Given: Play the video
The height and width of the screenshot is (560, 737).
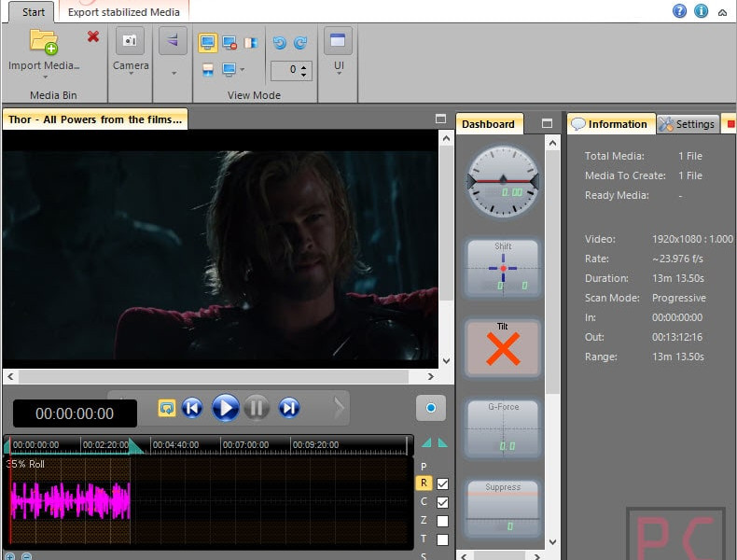Looking at the screenshot, I should click(x=226, y=408).
